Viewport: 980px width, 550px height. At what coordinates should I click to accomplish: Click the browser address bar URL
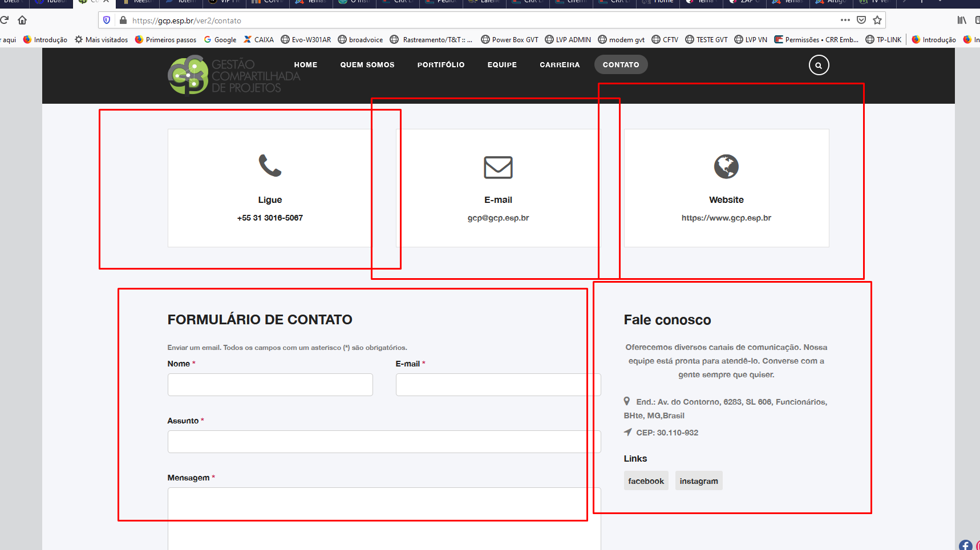(x=187, y=21)
